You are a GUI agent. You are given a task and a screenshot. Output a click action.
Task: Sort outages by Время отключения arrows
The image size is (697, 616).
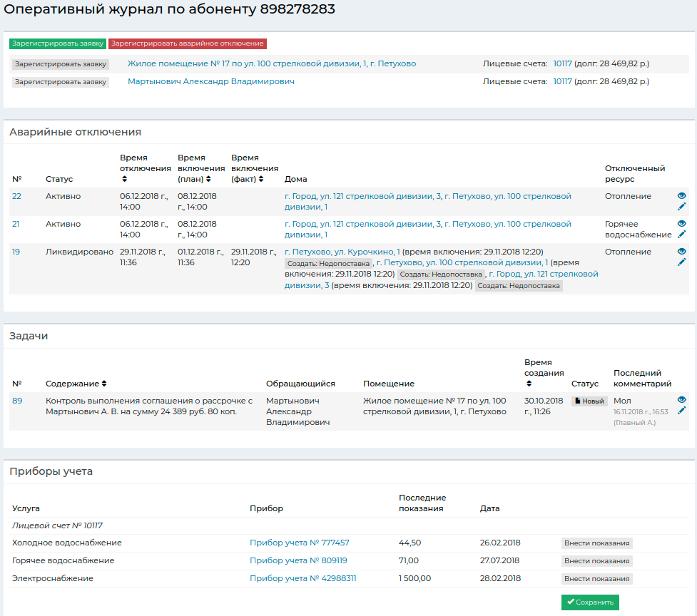click(x=124, y=179)
